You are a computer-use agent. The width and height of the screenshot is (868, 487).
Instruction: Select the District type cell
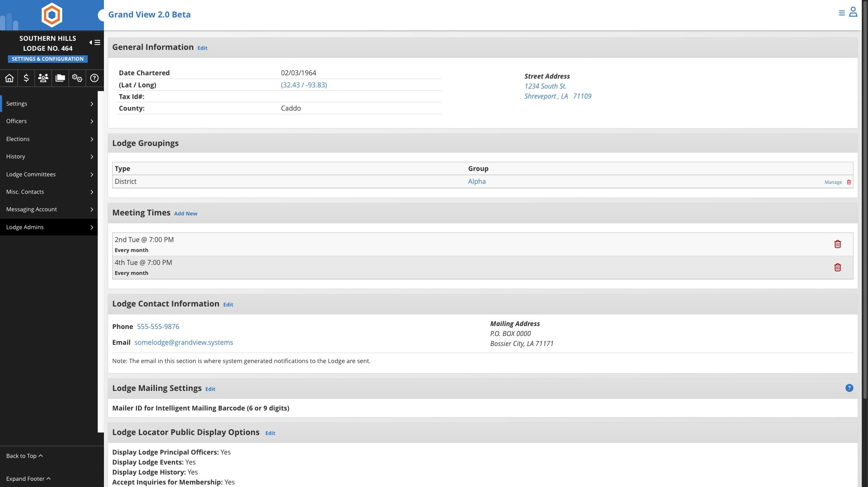tap(126, 181)
